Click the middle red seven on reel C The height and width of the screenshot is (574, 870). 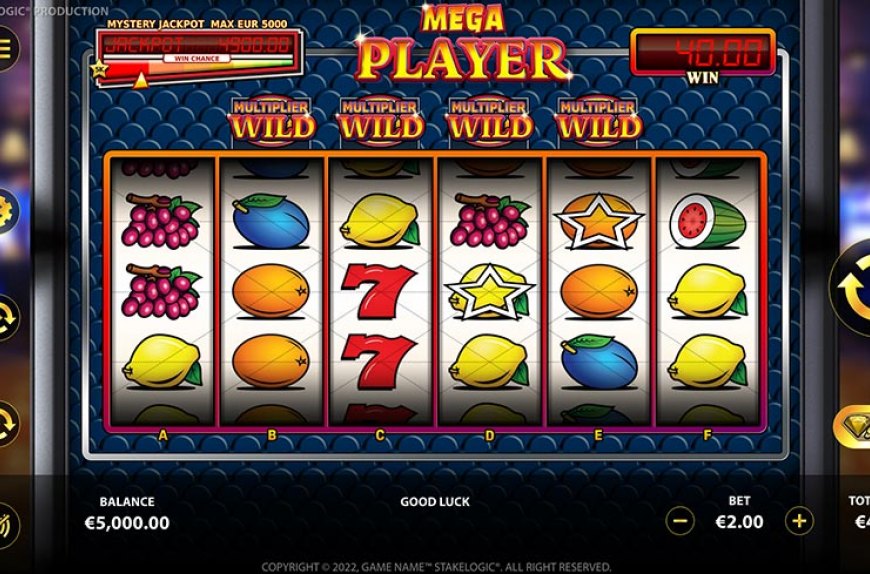378,291
